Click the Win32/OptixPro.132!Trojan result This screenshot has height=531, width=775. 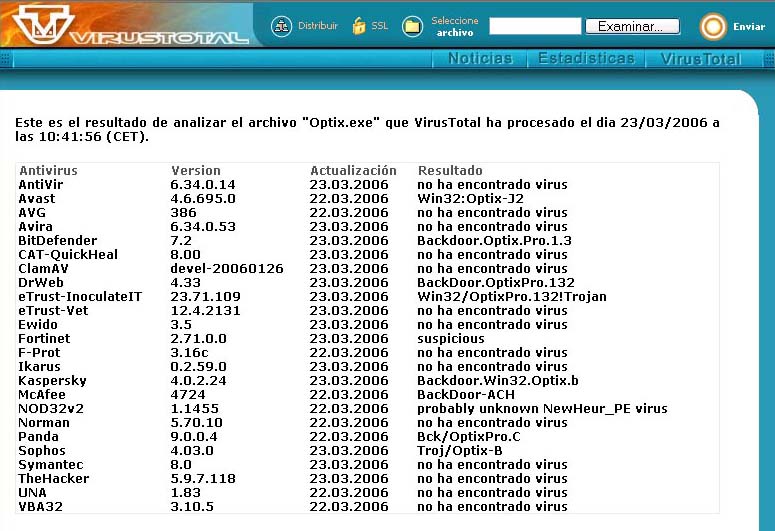[x=512, y=297]
